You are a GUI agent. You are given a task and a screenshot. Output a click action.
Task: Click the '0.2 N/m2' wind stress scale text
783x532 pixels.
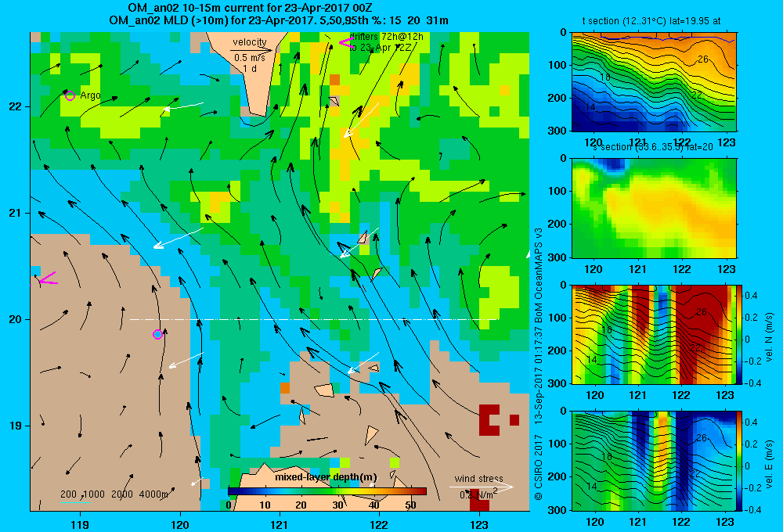(x=478, y=494)
